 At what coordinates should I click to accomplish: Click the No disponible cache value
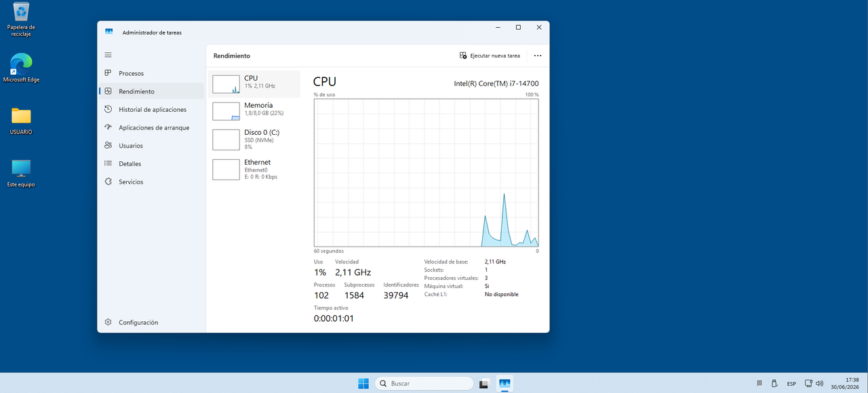(x=501, y=294)
